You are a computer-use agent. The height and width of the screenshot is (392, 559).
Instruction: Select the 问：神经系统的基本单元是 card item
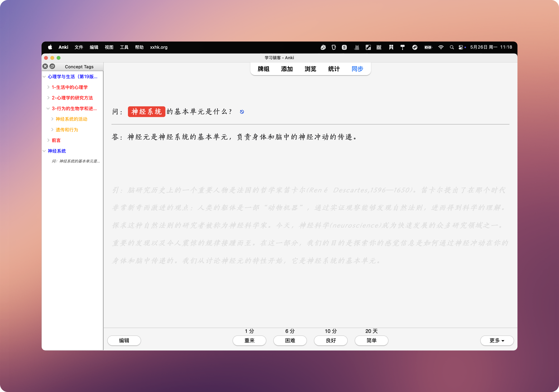coord(76,161)
